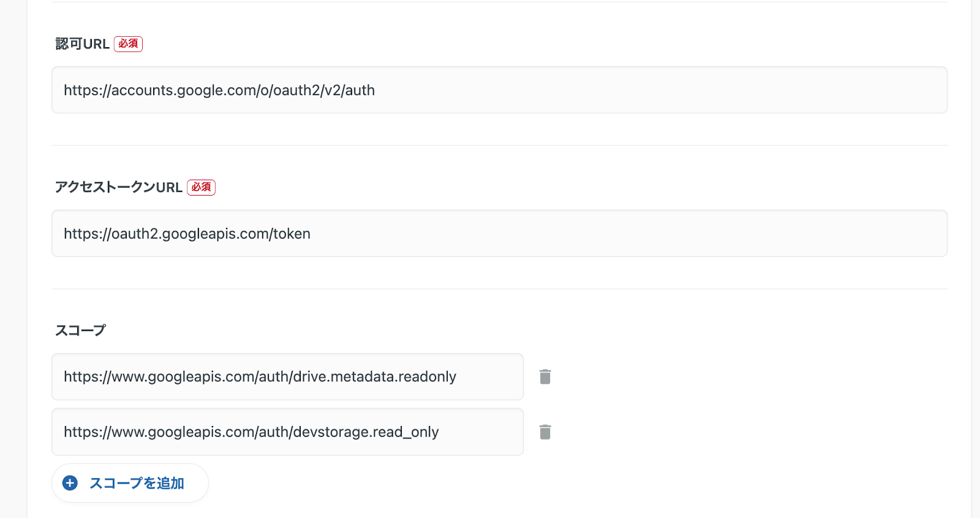Screen dimensions: 980x518
Task: Click the drive.metadata.readonly scope field
Action: pyautogui.click(x=287, y=376)
